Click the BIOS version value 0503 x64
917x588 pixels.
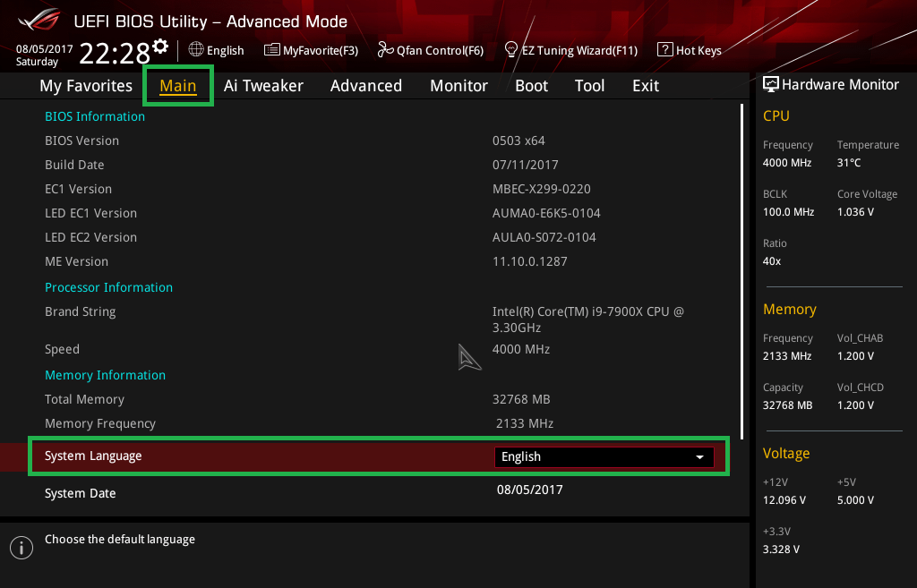518,141
